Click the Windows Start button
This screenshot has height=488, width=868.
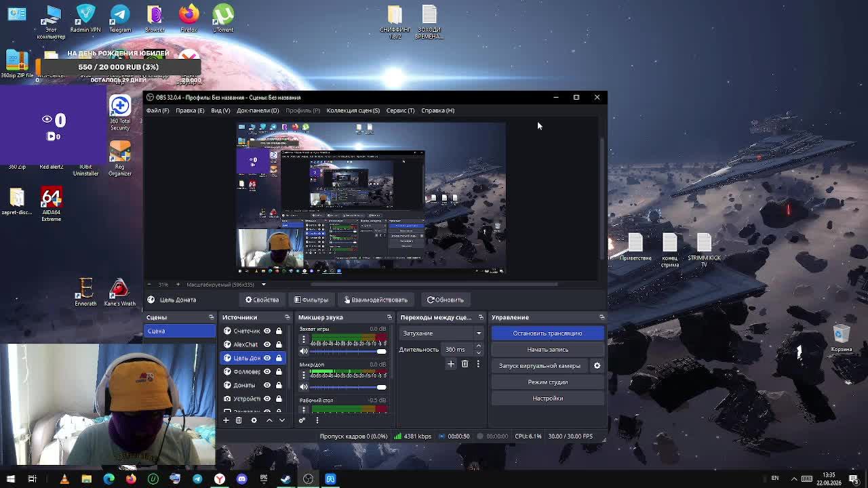coord(11,479)
